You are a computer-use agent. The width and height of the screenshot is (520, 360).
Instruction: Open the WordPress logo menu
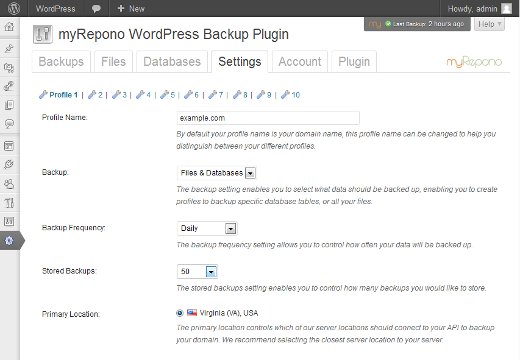(14, 8)
